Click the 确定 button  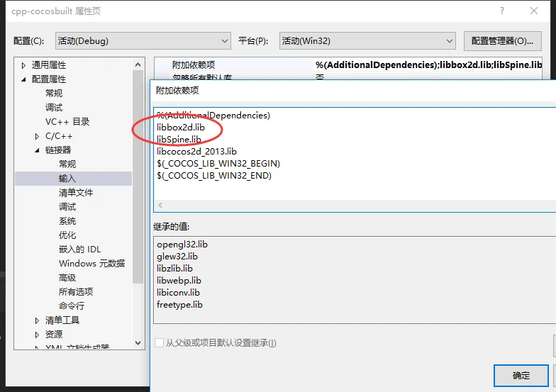pyautogui.click(x=521, y=376)
